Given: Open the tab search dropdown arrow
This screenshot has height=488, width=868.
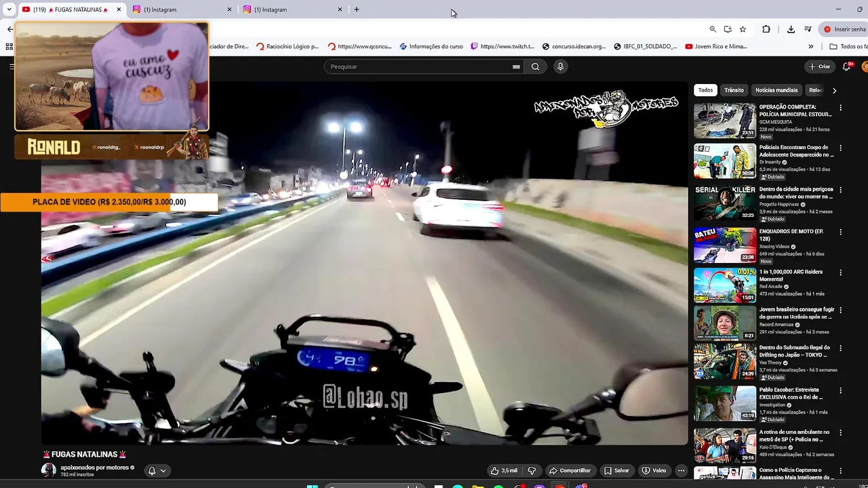Looking at the screenshot, I should tap(9, 9).
